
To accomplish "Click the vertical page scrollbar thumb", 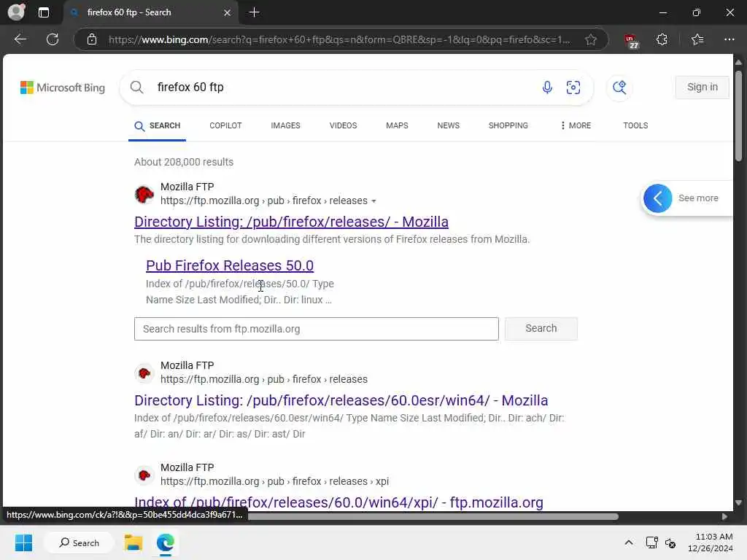I will pos(738,116).
